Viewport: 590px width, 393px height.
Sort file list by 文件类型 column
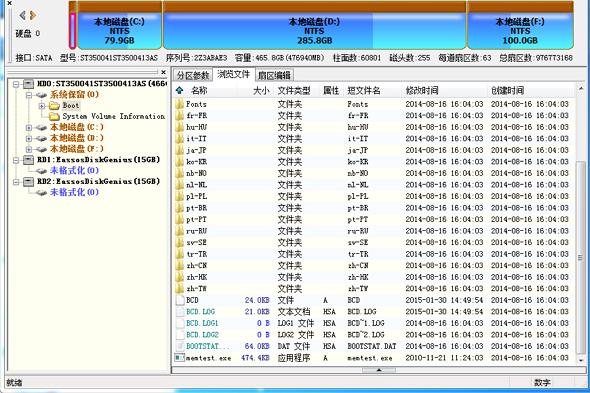(294, 90)
